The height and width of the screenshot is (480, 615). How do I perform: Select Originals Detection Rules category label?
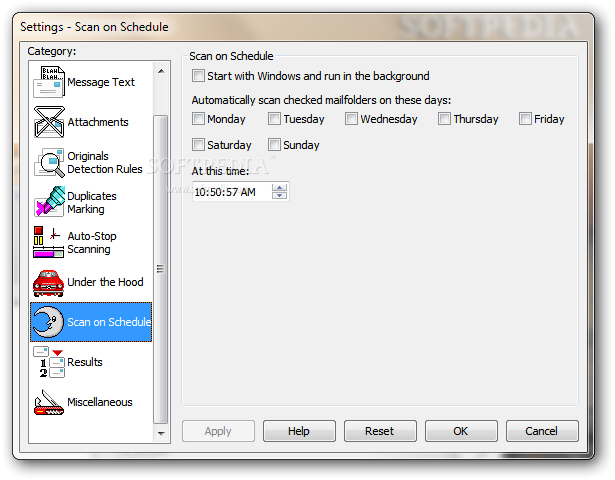tap(105, 162)
